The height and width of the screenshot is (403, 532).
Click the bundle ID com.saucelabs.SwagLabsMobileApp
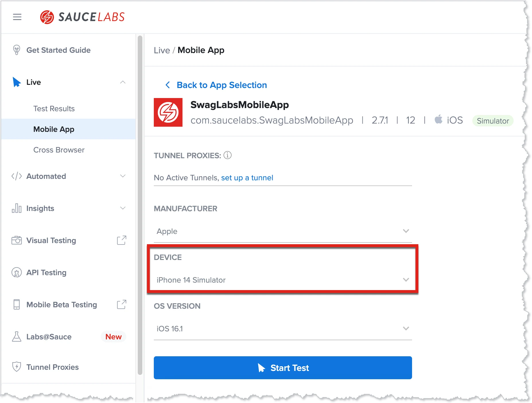(272, 120)
